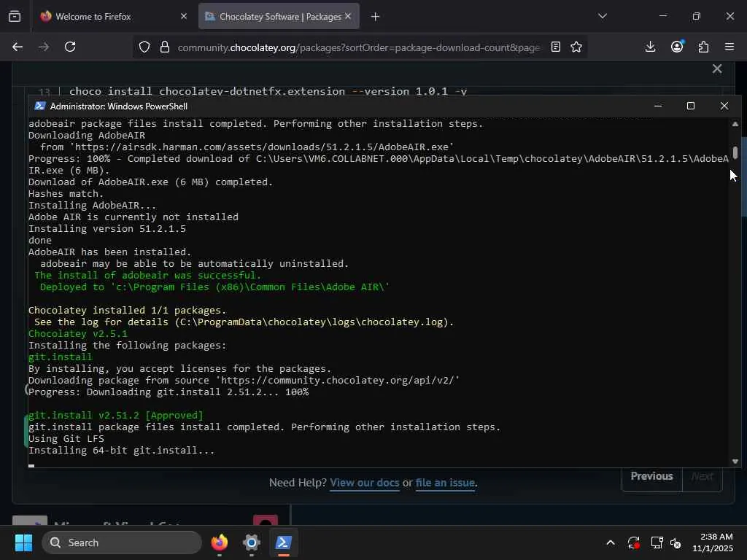747x560 pixels.
Task: Click PowerShell scrollbar down arrow
Action: 735,461
